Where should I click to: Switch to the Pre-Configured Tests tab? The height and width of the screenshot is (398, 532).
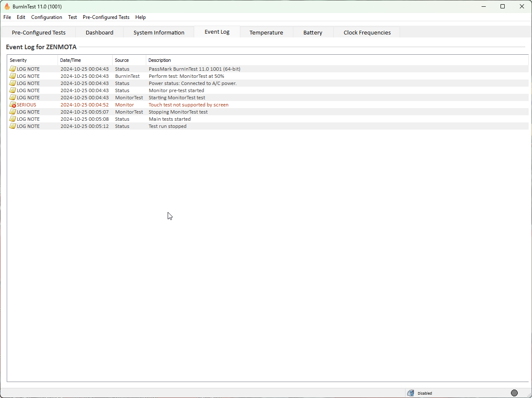(39, 32)
